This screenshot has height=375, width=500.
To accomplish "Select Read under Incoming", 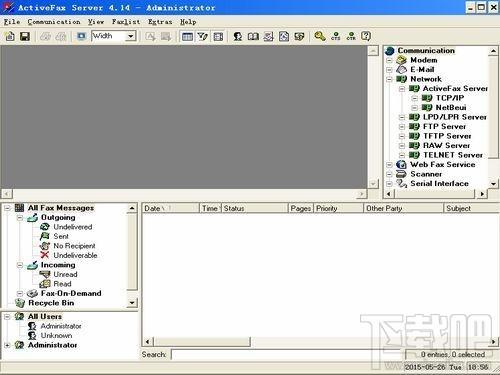I will (x=62, y=284).
